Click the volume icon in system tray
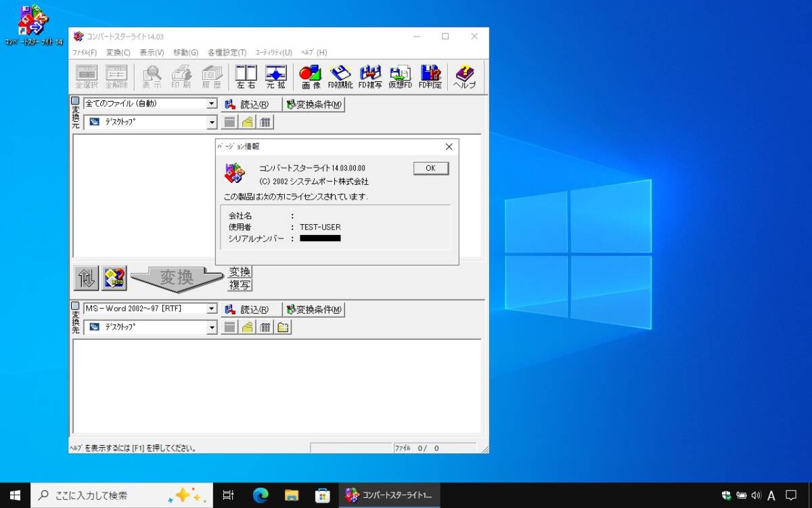The image size is (812, 508). click(756, 495)
